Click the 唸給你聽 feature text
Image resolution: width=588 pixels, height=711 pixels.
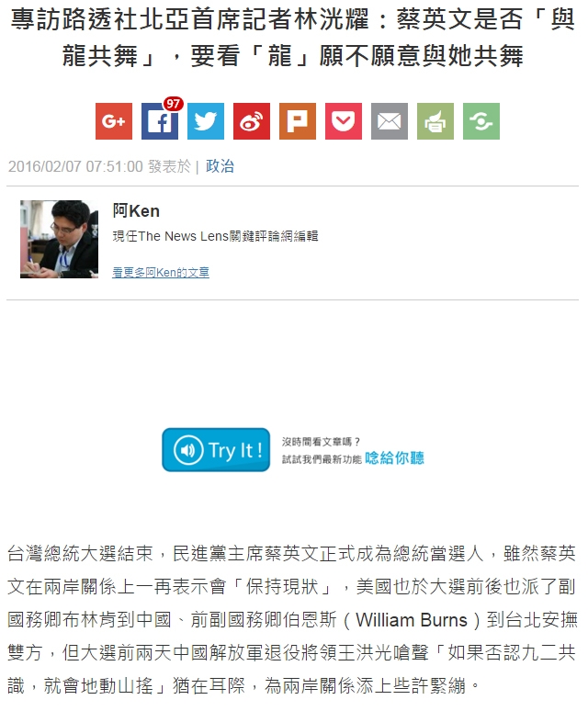[x=394, y=458]
